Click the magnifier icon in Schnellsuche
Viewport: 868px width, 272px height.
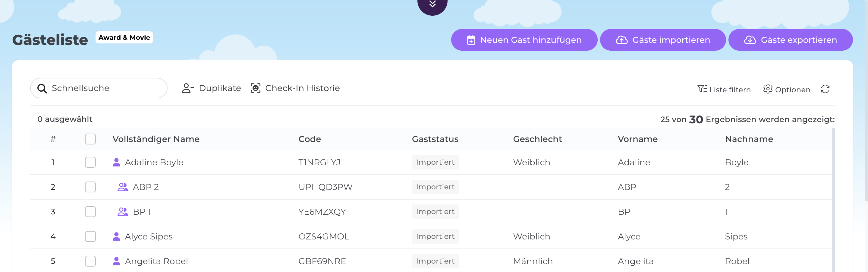pyautogui.click(x=42, y=88)
